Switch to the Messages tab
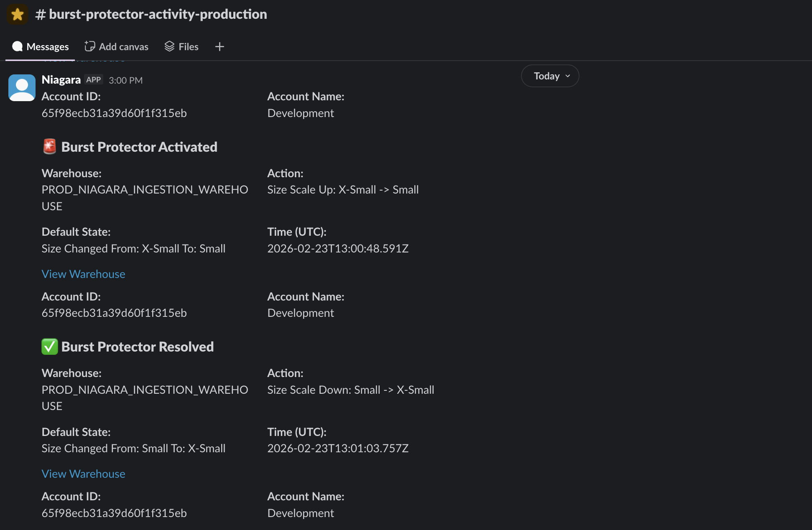The height and width of the screenshot is (530, 812). [x=47, y=47]
